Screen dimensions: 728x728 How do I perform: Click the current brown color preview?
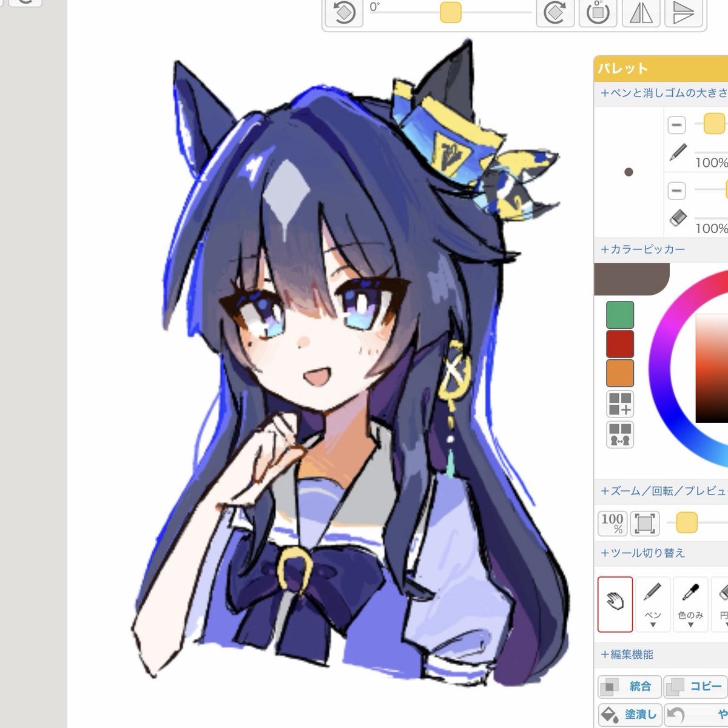632,279
